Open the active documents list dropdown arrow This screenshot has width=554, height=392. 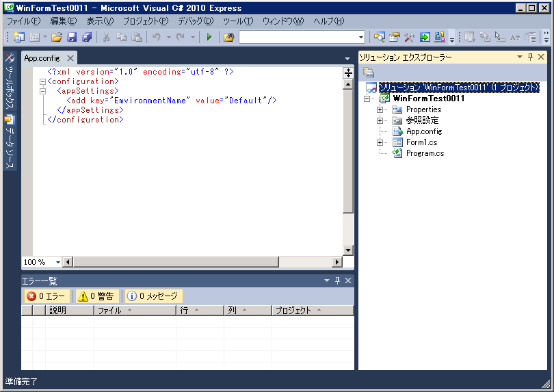(x=347, y=58)
